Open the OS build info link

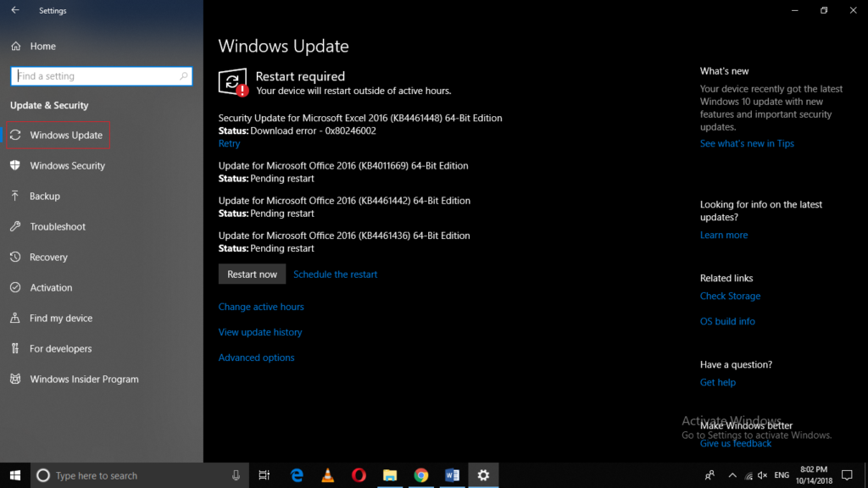pyautogui.click(x=727, y=321)
